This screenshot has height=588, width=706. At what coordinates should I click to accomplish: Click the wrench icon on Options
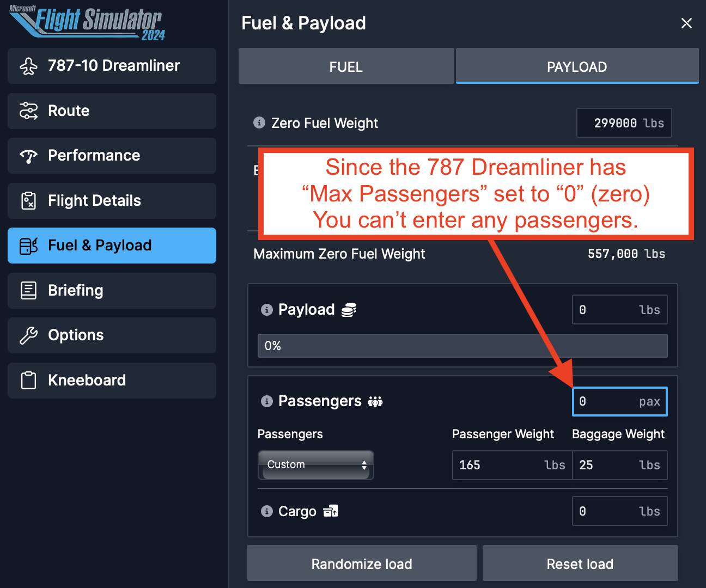pyautogui.click(x=28, y=335)
